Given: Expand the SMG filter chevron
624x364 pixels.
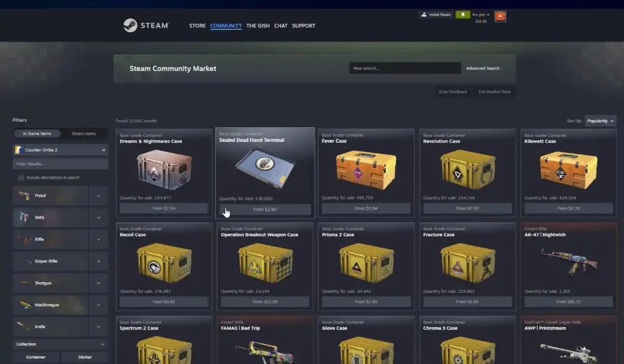Looking at the screenshot, I should click(98, 217).
